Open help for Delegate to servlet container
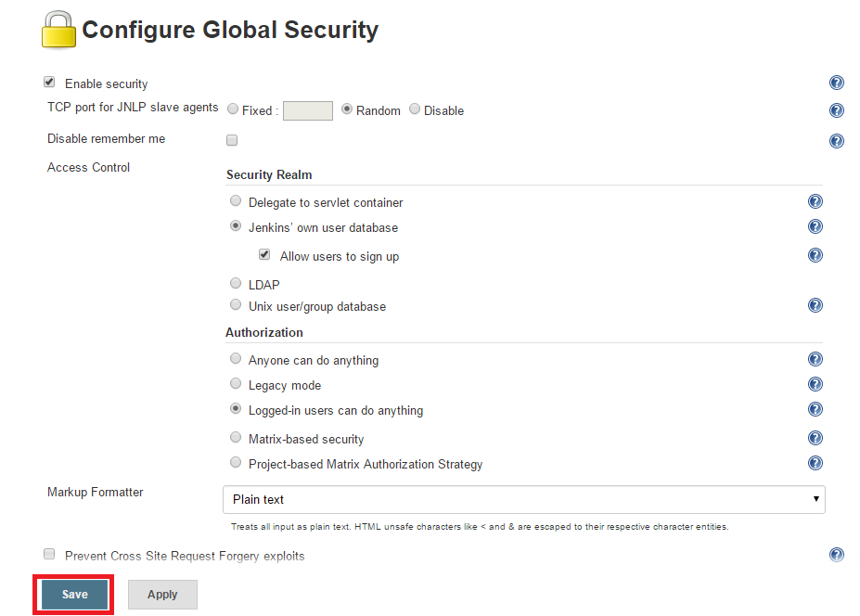 coord(815,201)
